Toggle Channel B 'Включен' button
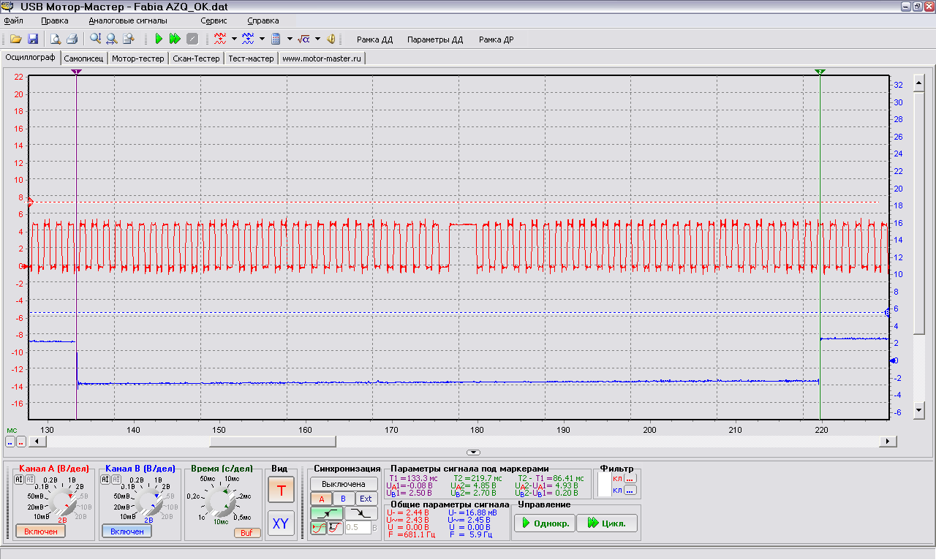Screen dimensions: 936x560 pyautogui.click(x=127, y=531)
